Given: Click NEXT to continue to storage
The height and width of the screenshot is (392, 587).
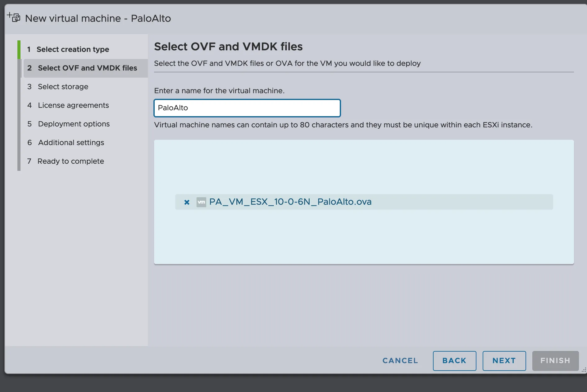Looking at the screenshot, I should coord(504,361).
